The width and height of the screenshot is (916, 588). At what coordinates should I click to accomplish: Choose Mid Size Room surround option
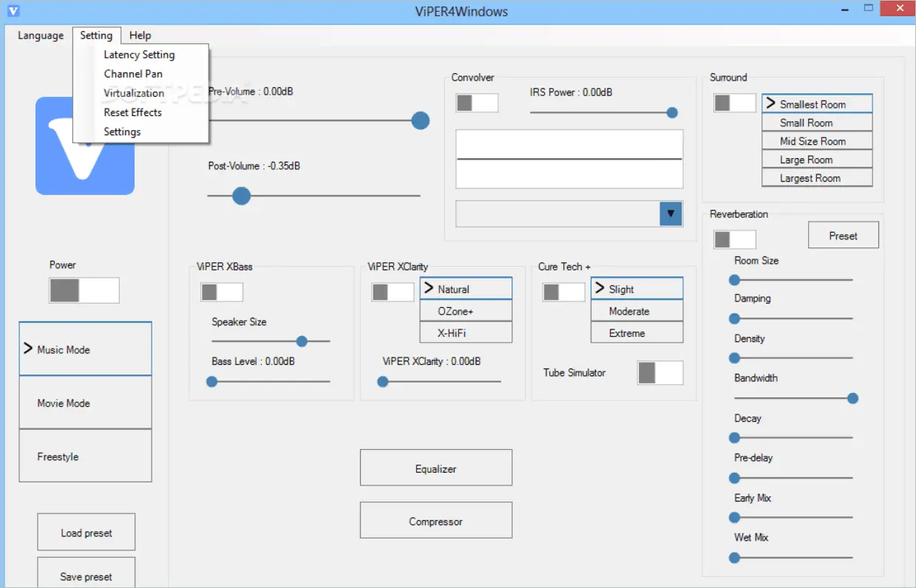click(x=818, y=141)
